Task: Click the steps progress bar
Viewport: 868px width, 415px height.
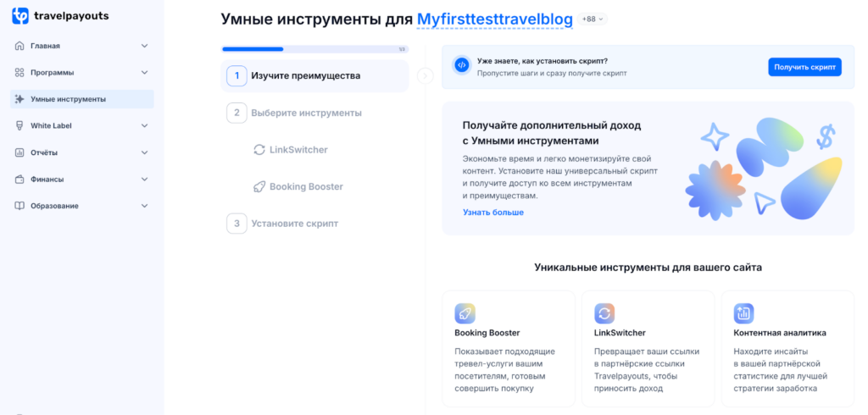Action: [x=314, y=49]
